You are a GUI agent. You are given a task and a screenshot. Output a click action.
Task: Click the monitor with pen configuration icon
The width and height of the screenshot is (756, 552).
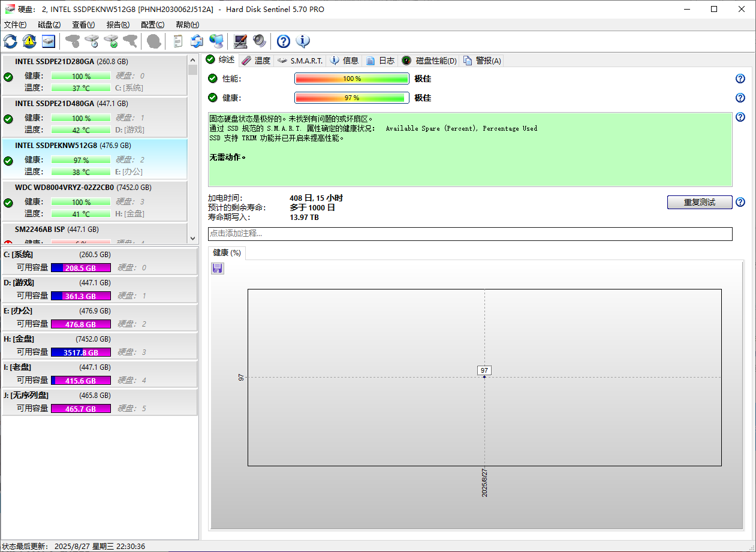tap(240, 41)
